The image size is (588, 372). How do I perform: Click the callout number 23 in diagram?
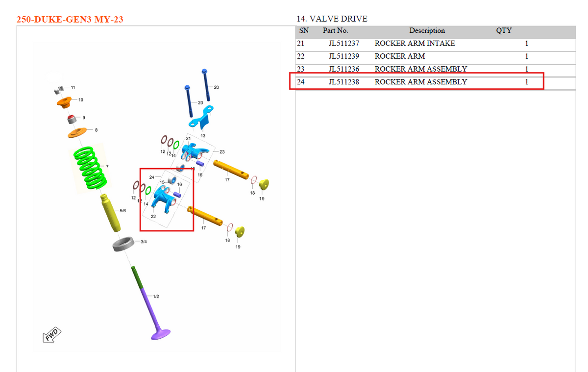(222, 151)
